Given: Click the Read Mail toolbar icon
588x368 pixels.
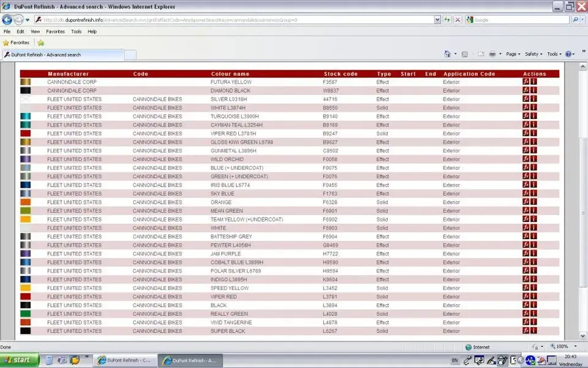Looking at the screenshot, I should point(481,54).
